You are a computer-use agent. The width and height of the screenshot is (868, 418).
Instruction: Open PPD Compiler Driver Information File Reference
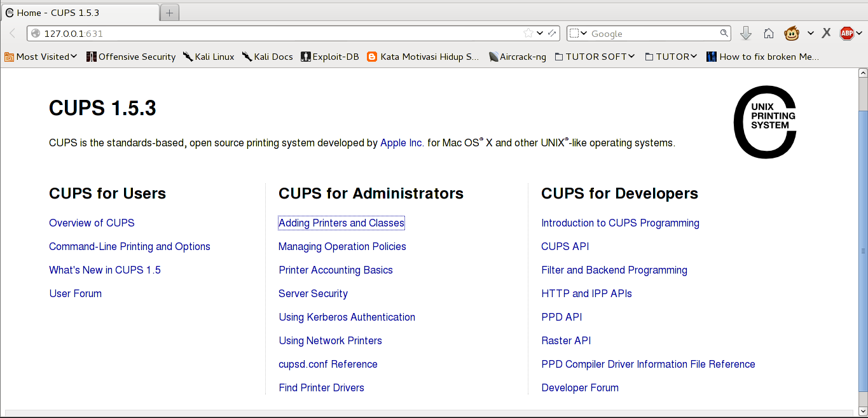click(x=648, y=364)
